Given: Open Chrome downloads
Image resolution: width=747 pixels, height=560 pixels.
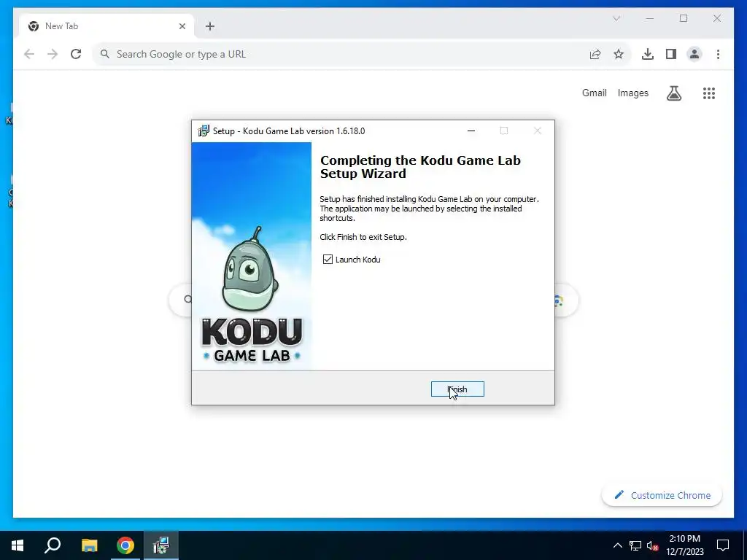Looking at the screenshot, I should [648, 54].
